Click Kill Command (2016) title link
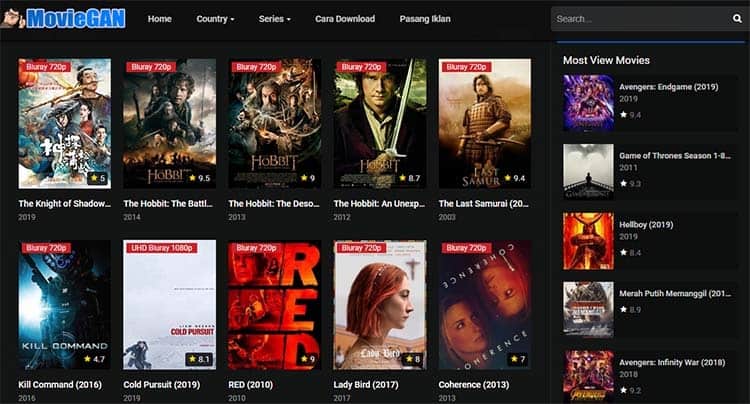The image size is (750, 404). pos(60,384)
